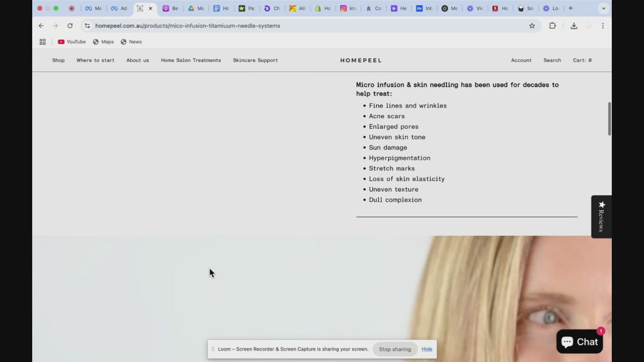Open the browser downloads icon
The width and height of the screenshot is (644, 362).
[574, 26]
